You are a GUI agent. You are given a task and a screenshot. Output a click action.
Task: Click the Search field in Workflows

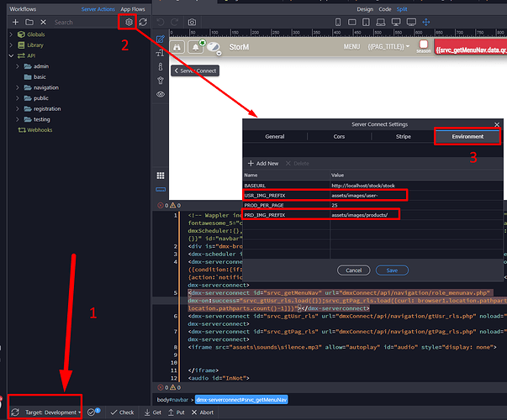[84, 23]
